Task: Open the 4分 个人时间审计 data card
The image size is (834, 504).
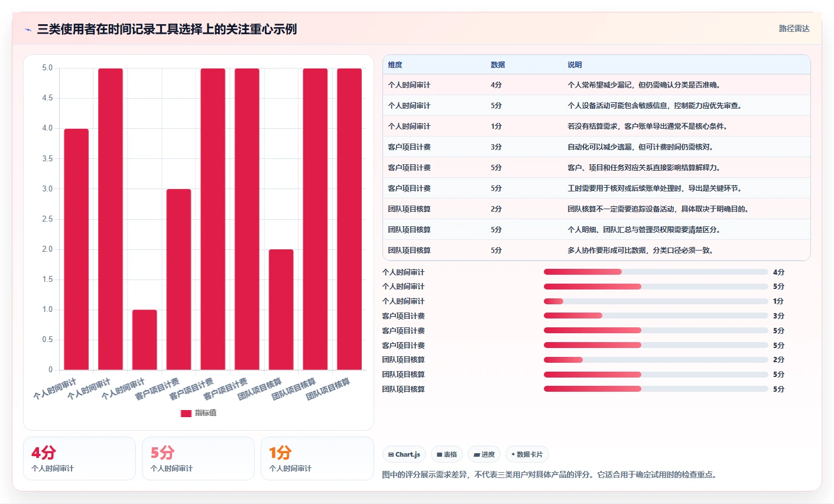Action: click(79, 459)
